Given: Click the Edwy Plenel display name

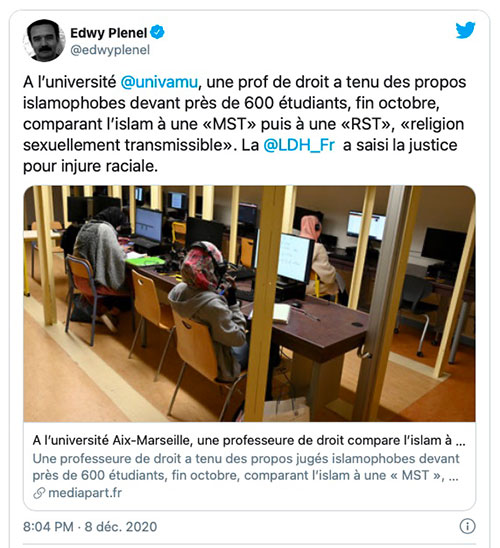Looking at the screenshot, I should (x=109, y=33).
